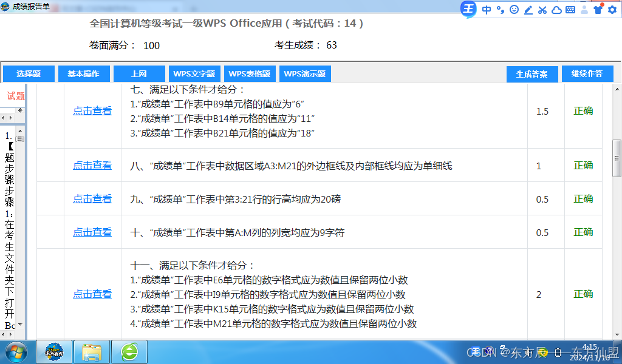
Task: Click the 第3:21行的行高 description text
Action: tap(236, 199)
